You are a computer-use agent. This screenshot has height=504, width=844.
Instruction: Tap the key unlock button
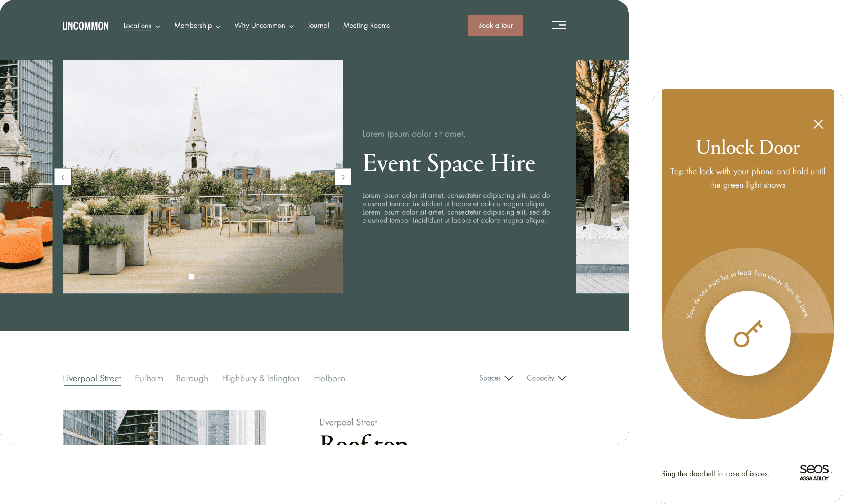[x=748, y=333]
